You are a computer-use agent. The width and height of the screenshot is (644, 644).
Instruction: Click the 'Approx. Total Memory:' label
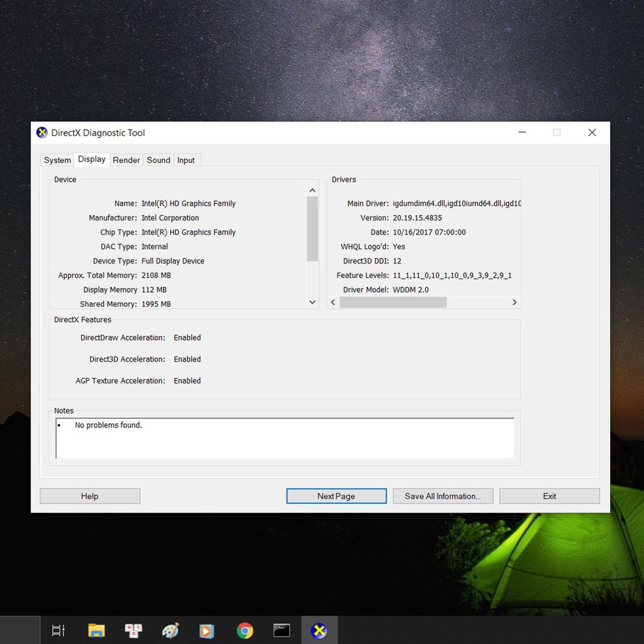[x=97, y=275]
